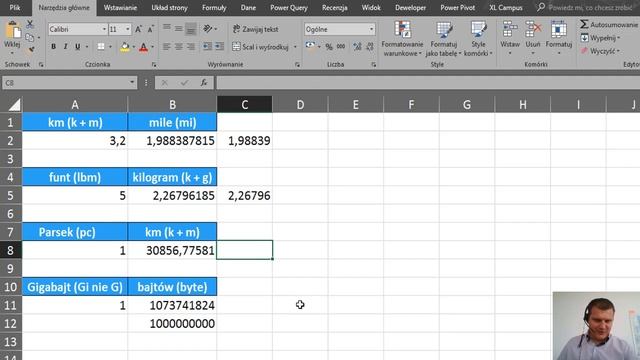Click the select all corner triangle
Screen dimensions: 640x360
14,105
